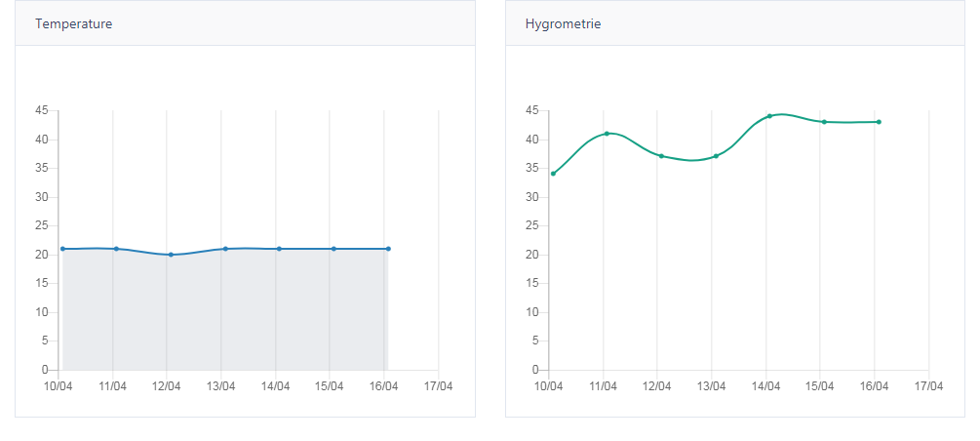Click the 10/04 label on Temperature x-axis
980x441 pixels.
pyautogui.click(x=59, y=386)
